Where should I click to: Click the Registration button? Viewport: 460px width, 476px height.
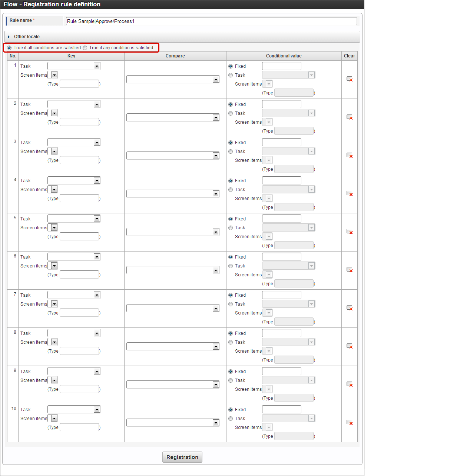pos(182,457)
